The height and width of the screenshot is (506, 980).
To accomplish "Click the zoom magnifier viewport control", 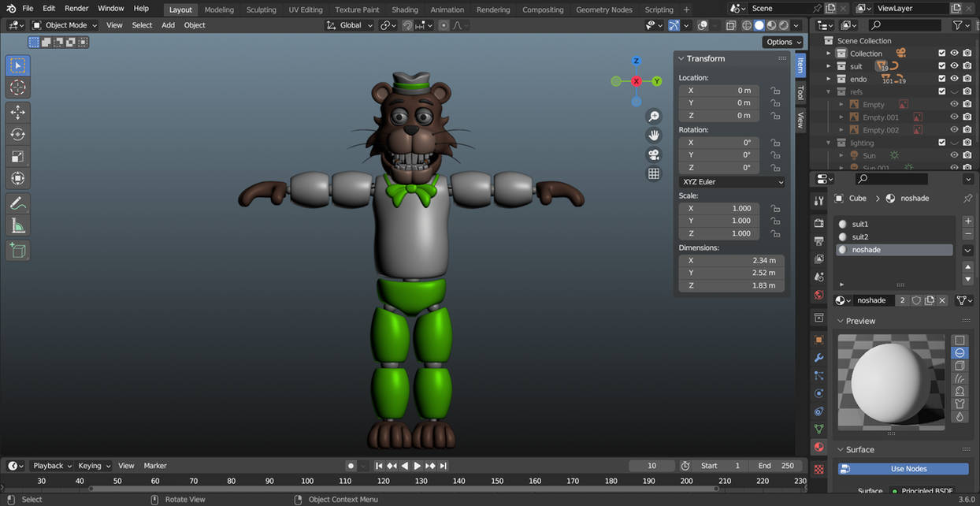I will [654, 117].
